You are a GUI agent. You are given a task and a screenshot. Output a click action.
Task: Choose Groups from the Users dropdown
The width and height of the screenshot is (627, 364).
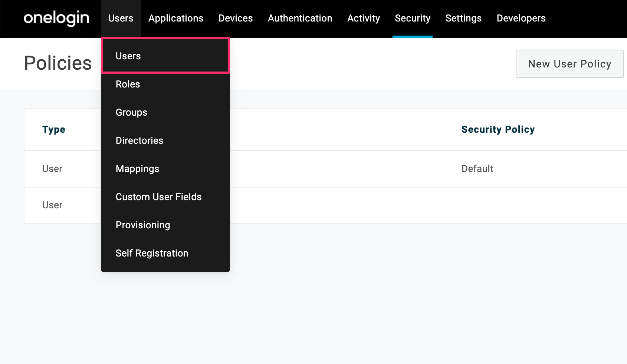[x=165, y=112]
